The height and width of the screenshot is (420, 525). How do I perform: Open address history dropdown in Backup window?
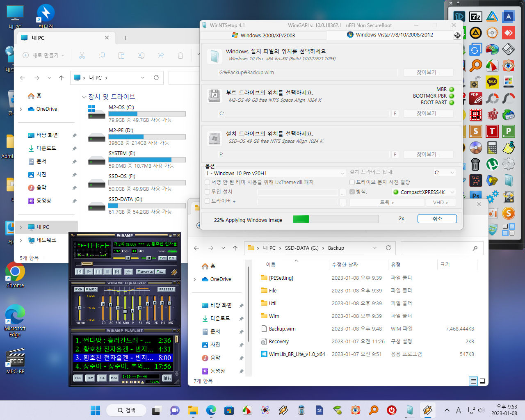(x=375, y=248)
